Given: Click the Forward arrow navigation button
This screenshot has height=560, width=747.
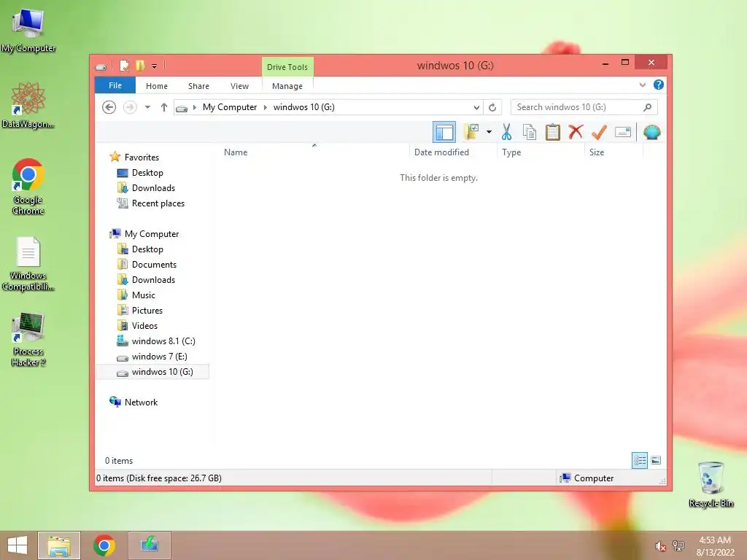Looking at the screenshot, I should (130, 107).
